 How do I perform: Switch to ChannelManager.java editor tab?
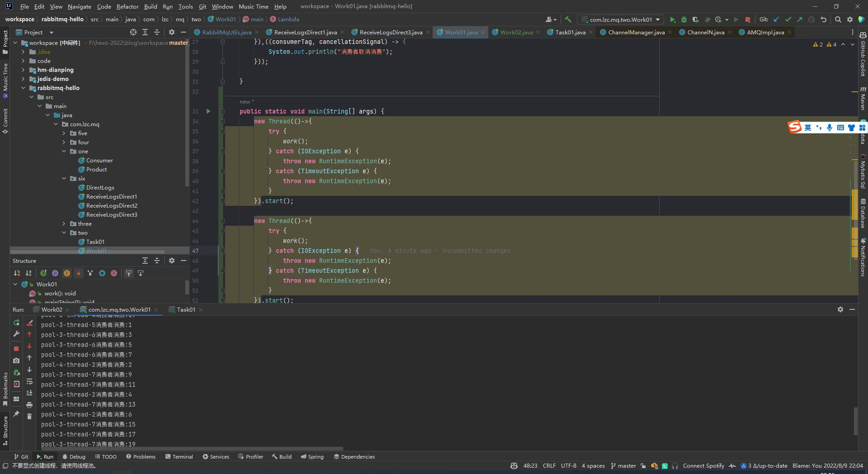pos(636,32)
